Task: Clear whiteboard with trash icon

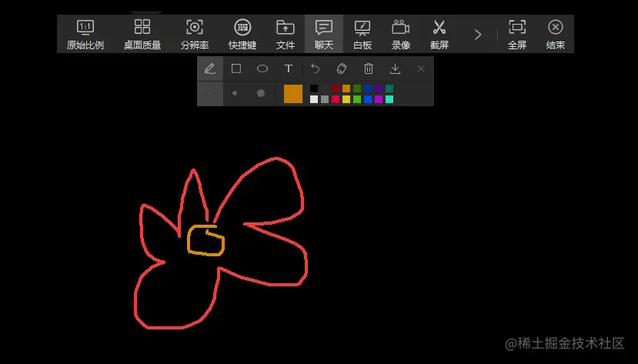Action: (369, 68)
